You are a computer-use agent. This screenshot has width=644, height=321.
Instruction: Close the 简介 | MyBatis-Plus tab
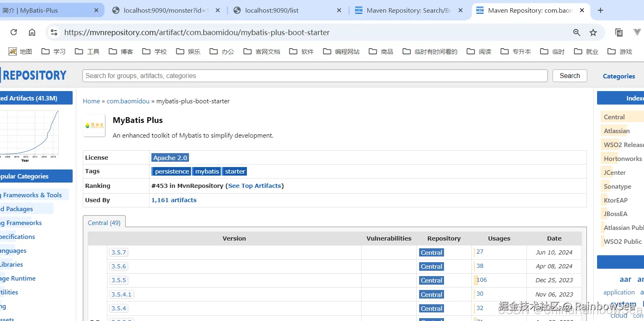(x=96, y=10)
